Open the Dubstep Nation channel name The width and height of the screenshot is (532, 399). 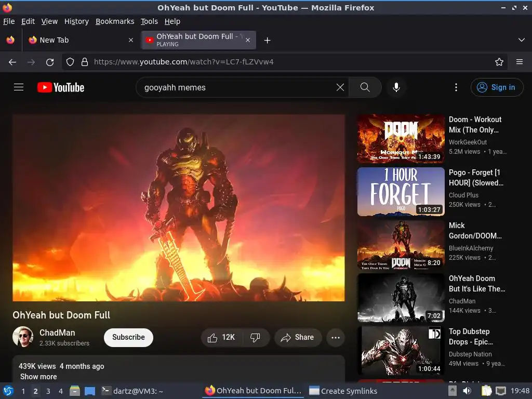click(x=470, y=354)
